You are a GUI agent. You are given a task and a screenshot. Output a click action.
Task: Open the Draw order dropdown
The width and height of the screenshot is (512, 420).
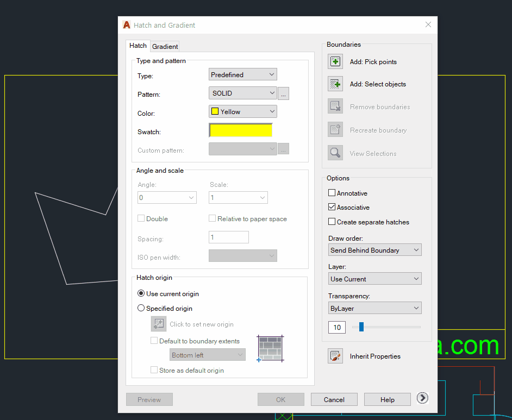click(x=375, y=250)
